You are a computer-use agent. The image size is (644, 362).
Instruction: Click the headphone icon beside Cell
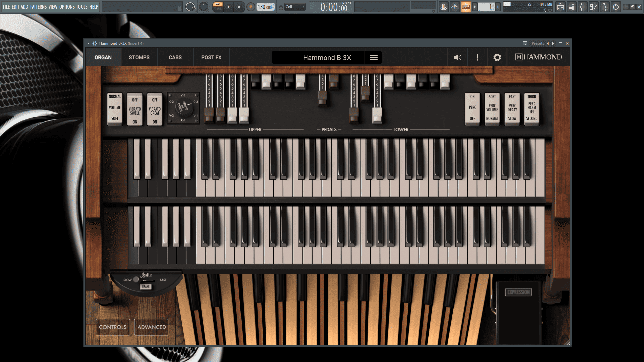coord(281,7)
